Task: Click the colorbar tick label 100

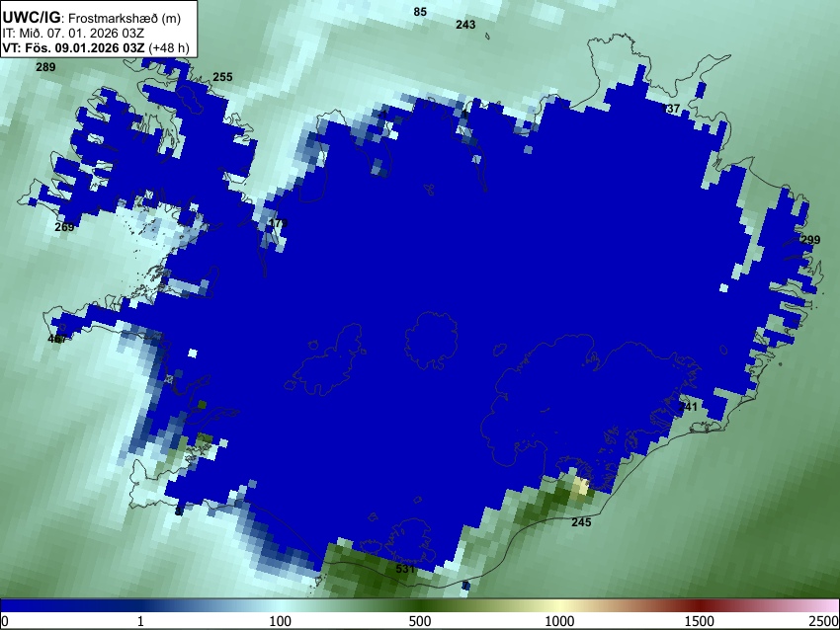Action: [280, 621]
